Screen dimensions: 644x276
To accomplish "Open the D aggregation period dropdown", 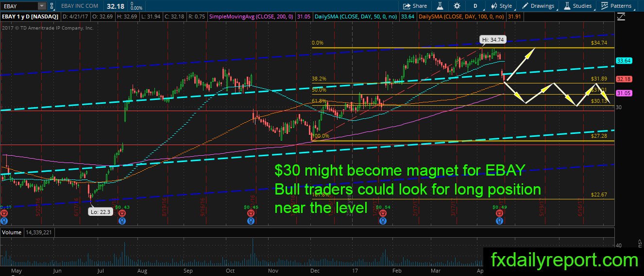I will [x=475, y=6].
